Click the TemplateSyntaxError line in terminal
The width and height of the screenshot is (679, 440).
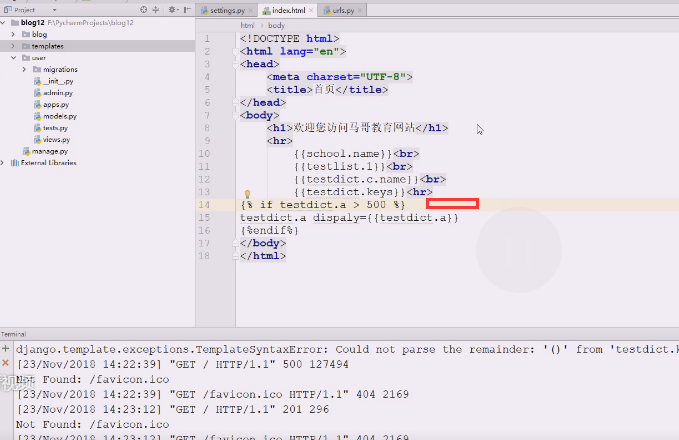347,349
